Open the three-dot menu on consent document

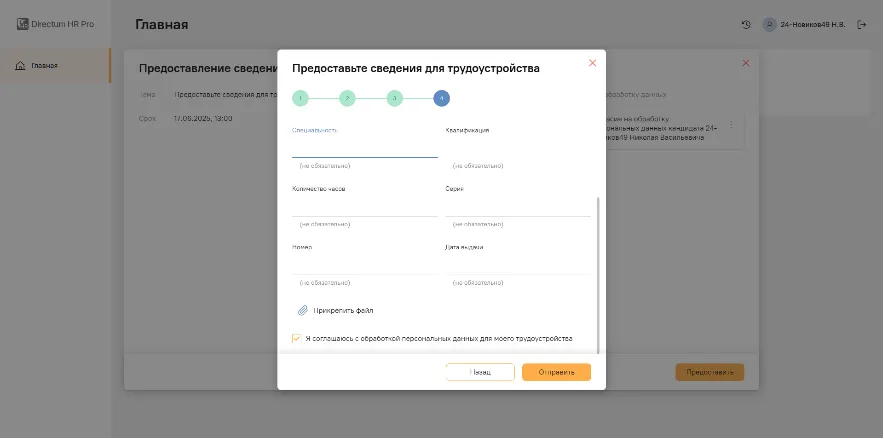pos(731,125)
